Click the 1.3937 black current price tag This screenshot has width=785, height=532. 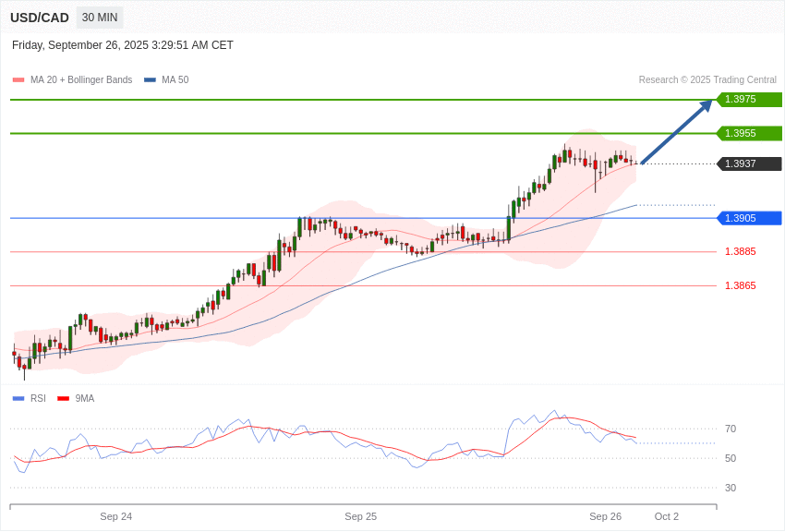click(749, 163)
